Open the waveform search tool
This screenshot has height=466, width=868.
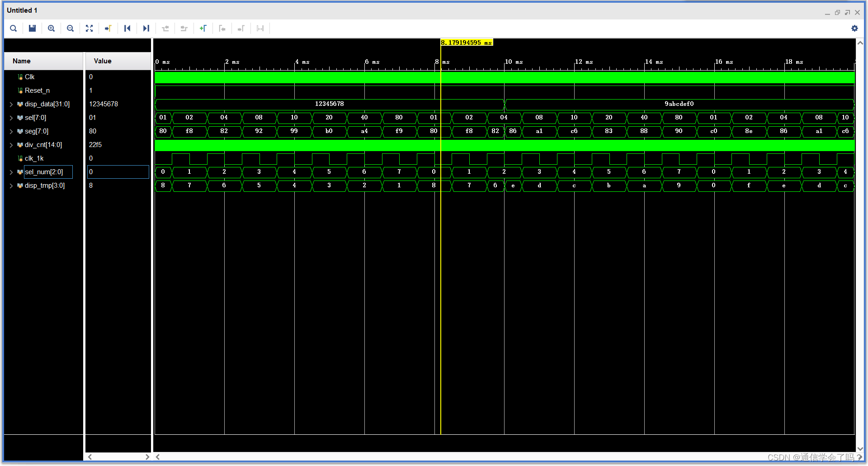coord(14,29)
